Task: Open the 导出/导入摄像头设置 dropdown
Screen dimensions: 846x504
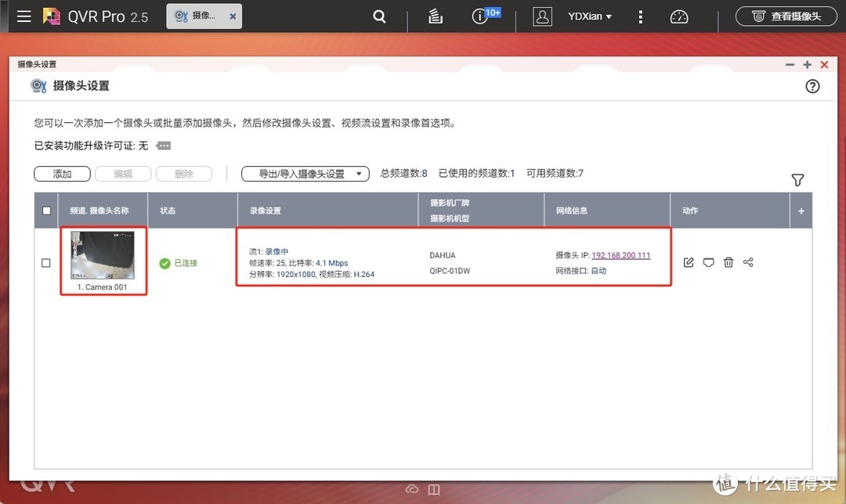Action: (x=305, y=174)
